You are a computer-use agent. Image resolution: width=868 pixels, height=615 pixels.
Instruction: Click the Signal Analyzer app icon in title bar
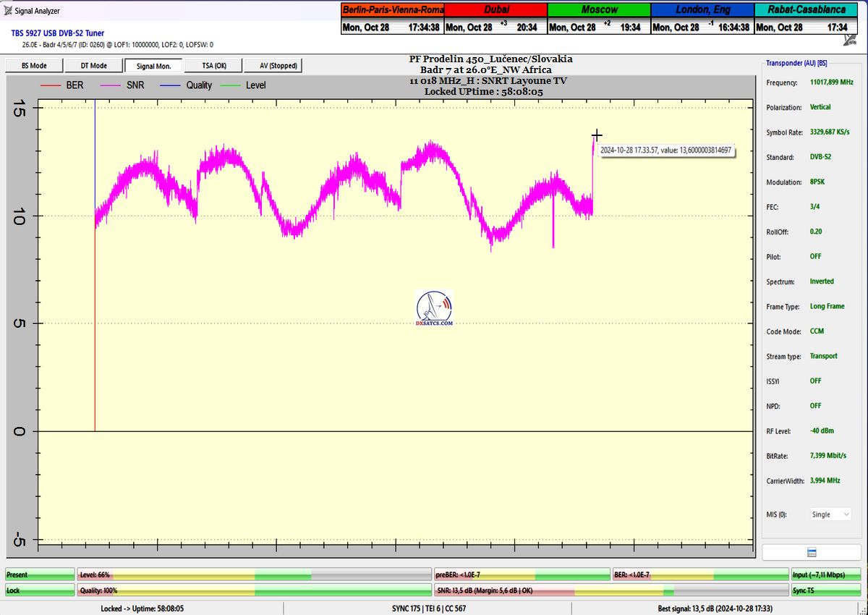pyautogui.click(x=7, y=11)
